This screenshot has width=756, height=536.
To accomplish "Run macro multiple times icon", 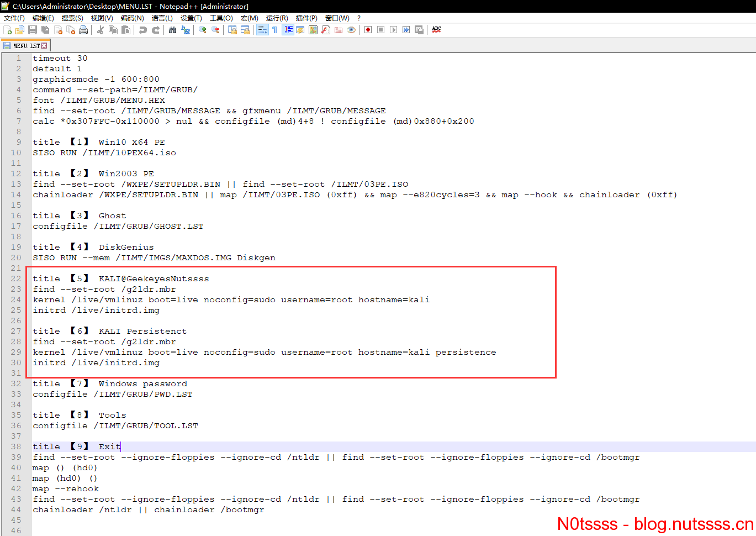I will [406, 30].
